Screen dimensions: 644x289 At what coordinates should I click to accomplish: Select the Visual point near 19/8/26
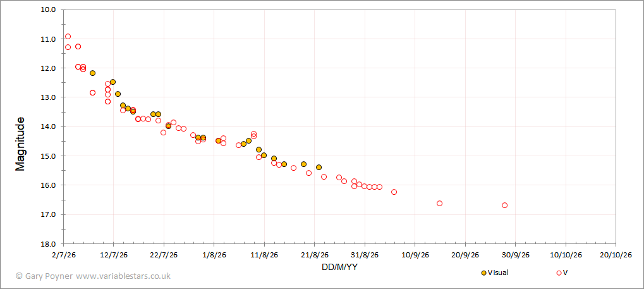coord(303,164)
